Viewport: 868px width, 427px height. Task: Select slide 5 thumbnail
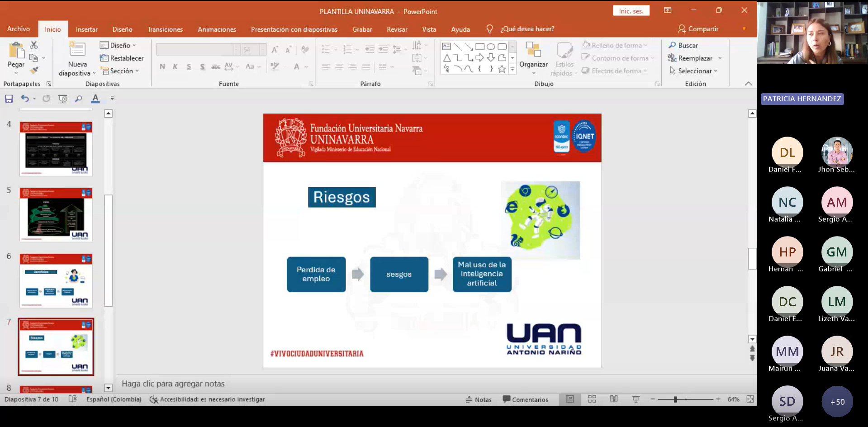(x=56, y=214)
